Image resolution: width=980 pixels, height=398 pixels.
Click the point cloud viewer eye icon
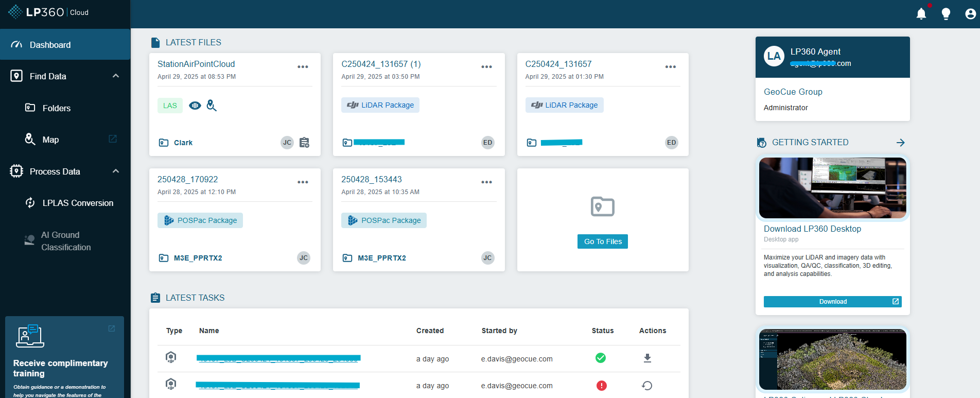pyautogui.click(x=195, y=106)
